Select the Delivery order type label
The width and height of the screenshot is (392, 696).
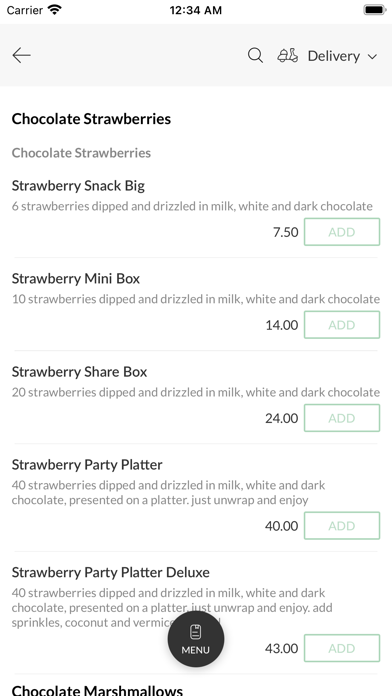pos(334,56)
